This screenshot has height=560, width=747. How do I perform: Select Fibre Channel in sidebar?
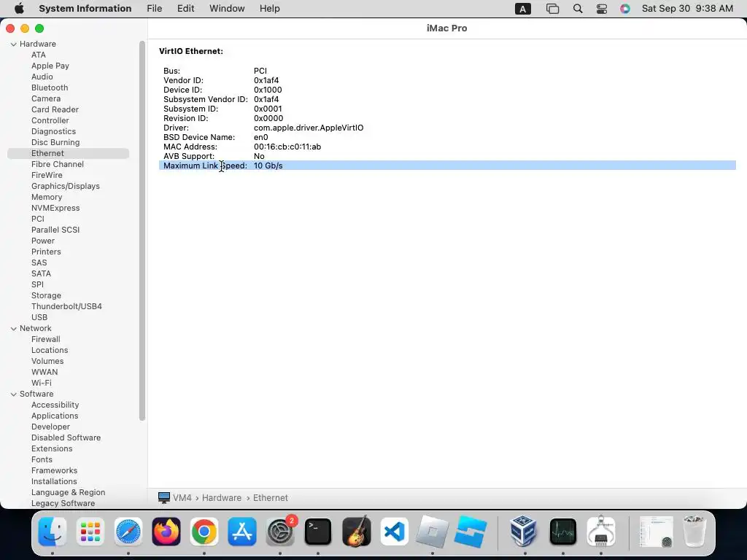(58, 164)
